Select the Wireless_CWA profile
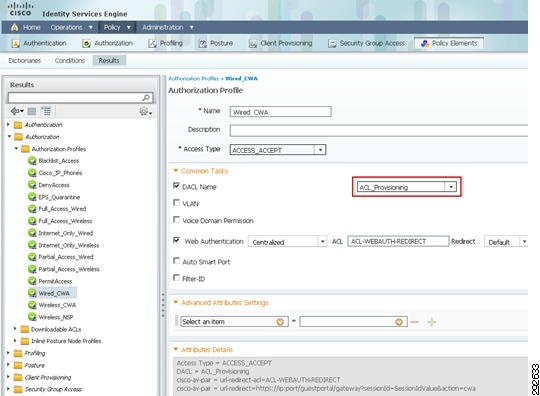This screenshot has width=540, height=396. tap(57, 305)
